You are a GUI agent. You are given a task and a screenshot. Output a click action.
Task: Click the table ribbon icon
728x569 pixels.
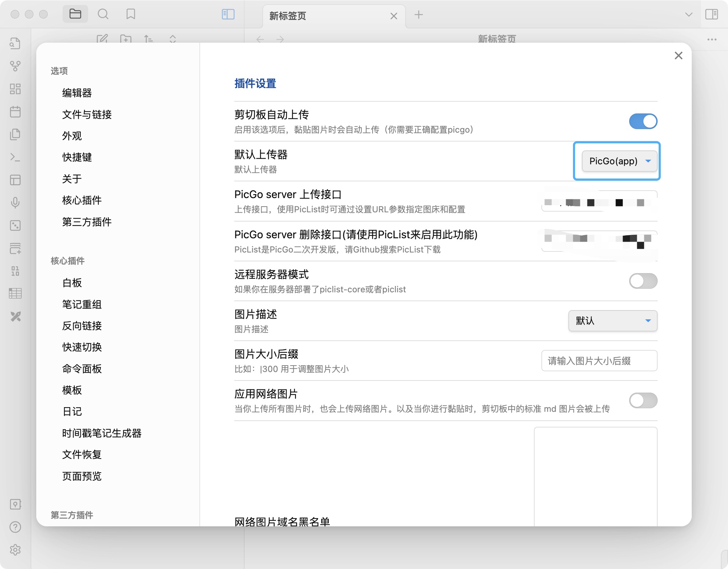pyautogui.click(x=15, y=293)
